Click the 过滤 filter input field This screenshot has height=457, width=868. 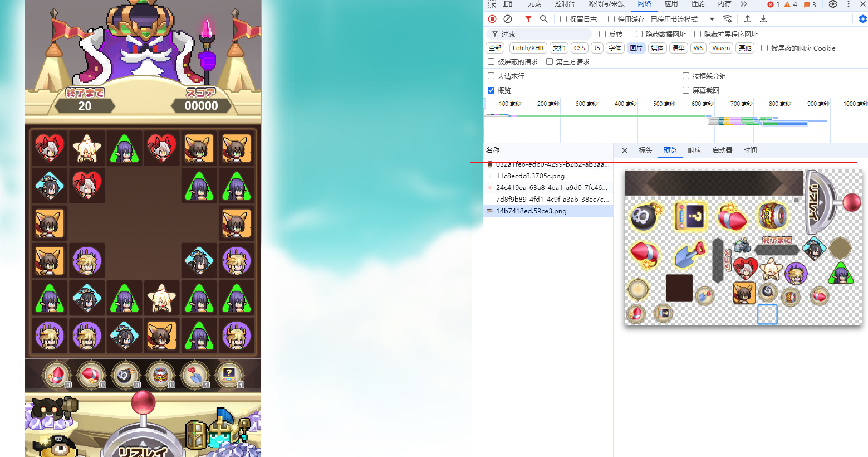click(x=539, y=34)
